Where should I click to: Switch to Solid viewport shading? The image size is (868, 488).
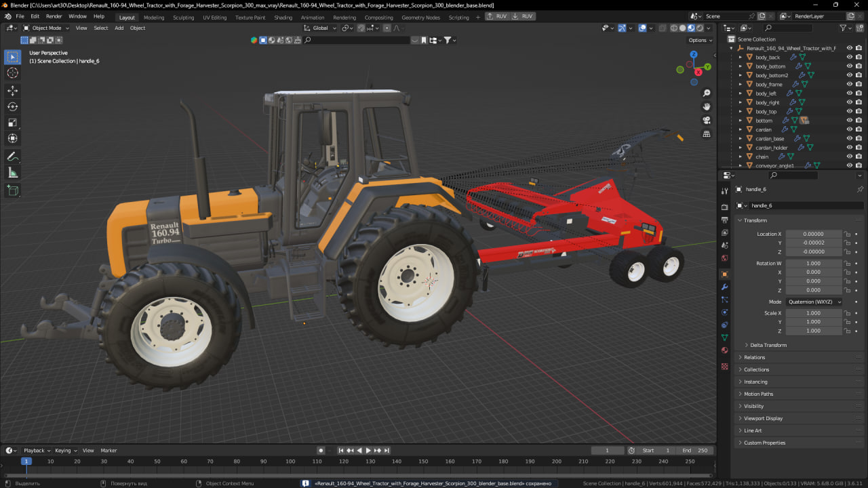pos(683,28)
